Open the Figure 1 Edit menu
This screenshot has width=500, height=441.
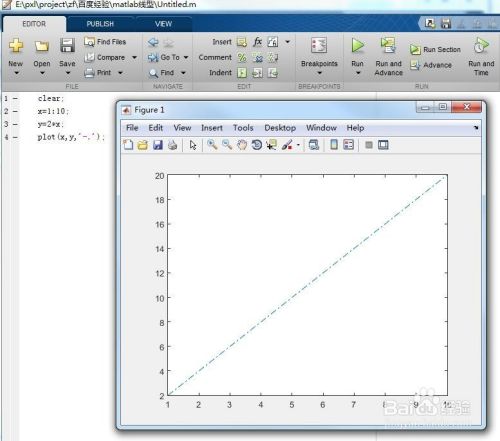[x=156, y=128]
